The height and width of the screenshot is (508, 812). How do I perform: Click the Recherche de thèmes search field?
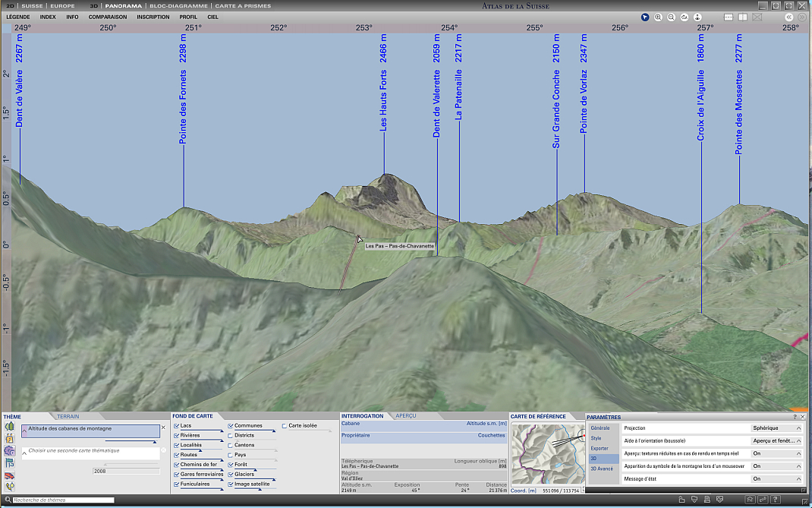point(63,500)
